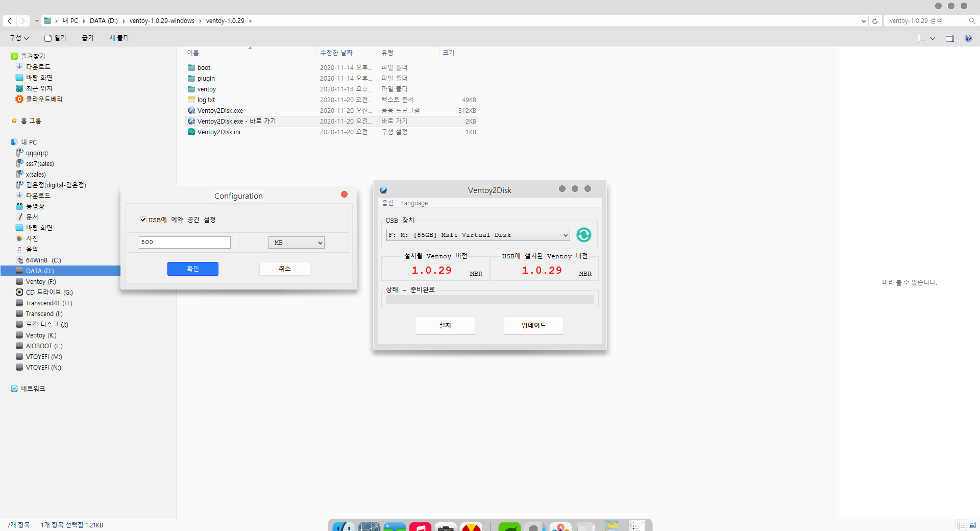Expand the address bar history dropdown
This screenshot has height=531, width=980.
point(864,21)
